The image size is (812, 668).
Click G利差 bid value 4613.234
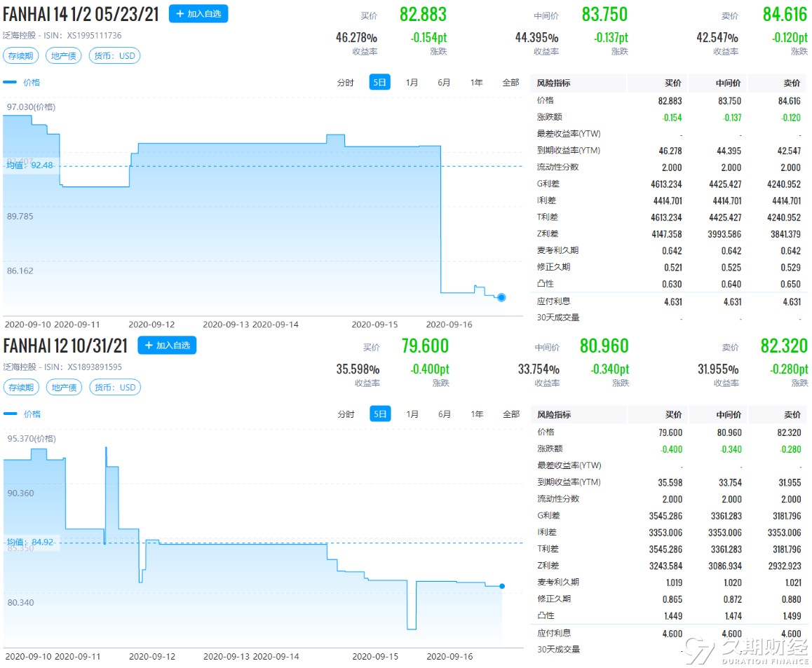pos(666,184)
